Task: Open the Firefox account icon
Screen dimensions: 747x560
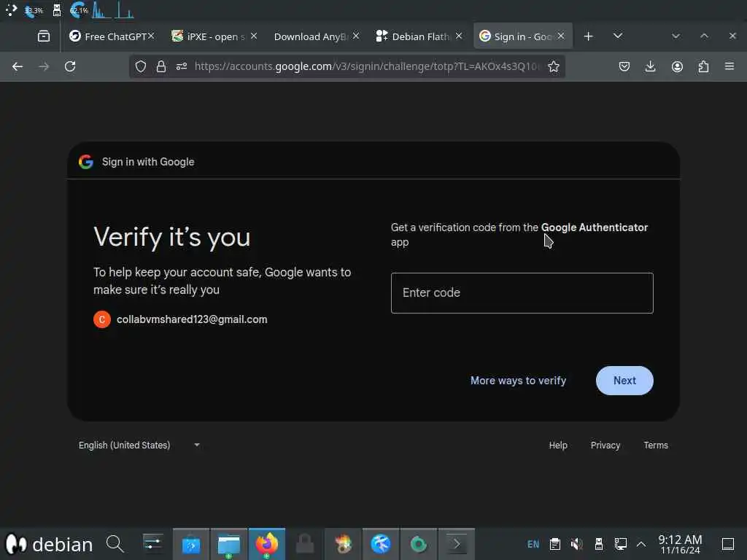Action: tap(677, 66)
